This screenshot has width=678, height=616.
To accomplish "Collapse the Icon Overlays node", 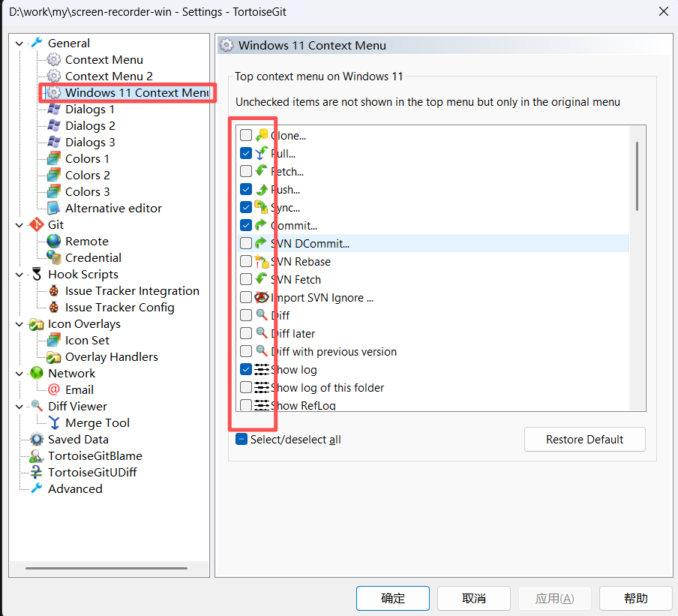I will click(x=19, y=324).
